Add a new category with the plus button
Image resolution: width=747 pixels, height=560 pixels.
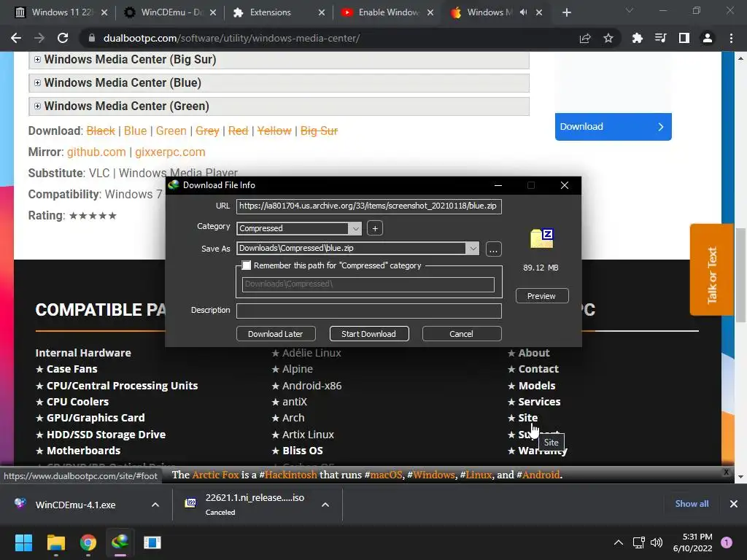click(375, 228)
